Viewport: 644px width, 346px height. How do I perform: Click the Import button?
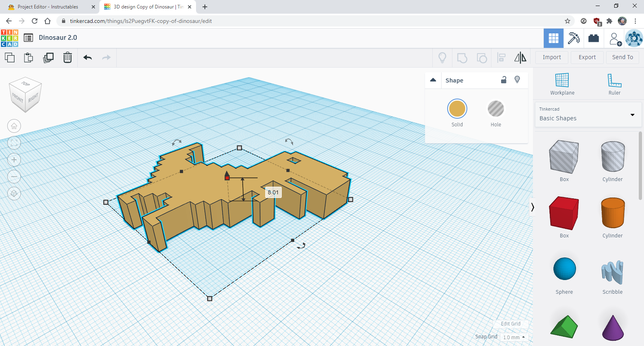pos(552,57)
